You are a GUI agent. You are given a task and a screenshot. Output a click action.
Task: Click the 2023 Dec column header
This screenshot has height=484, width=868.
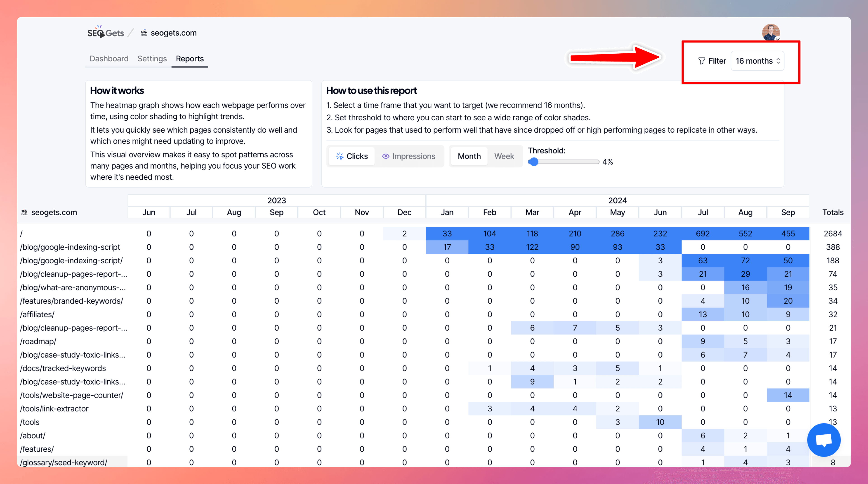404,212
